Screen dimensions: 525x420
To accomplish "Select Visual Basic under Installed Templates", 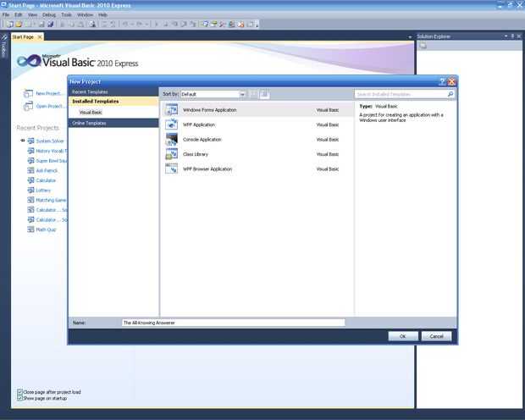I will coord(91,113).
